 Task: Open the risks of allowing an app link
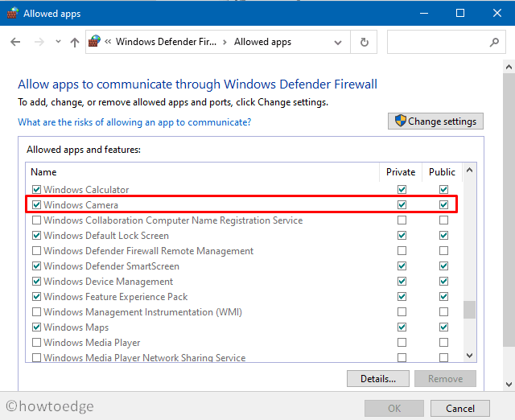coord(134,122)
